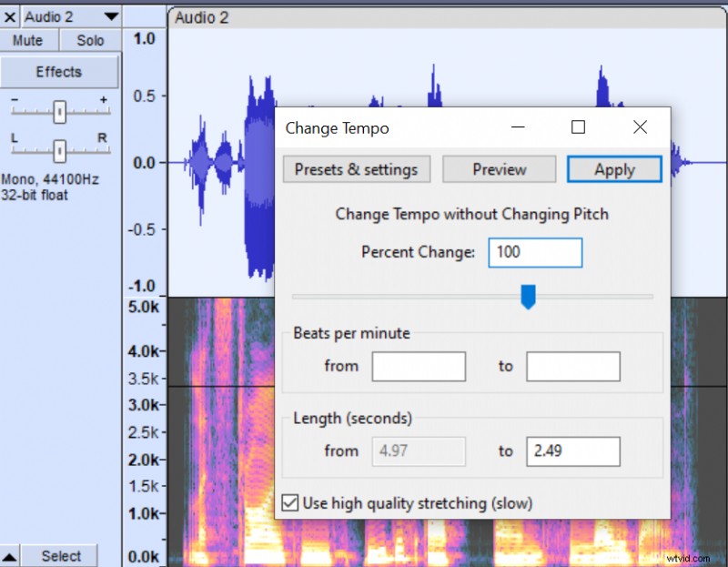Mute the Audio 2 track
Image resolution: width=728 pixels, height=567 pixels.
(x=28, y=39)
